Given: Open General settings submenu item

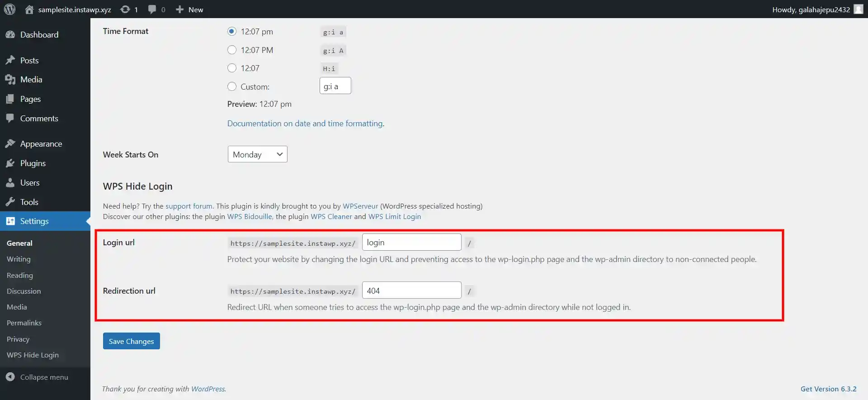Looking at the screenshot, I should (x=19, y=243).
